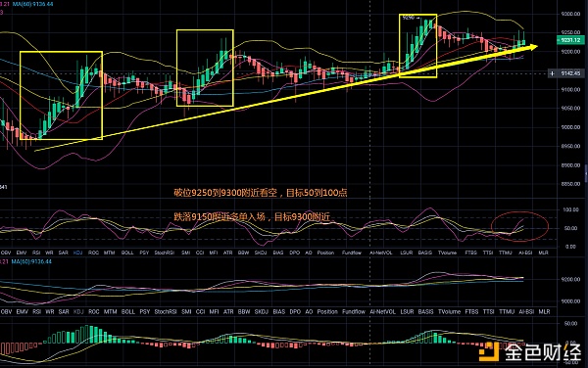Select MLR in the indicator row under the KDJ panel

click(x=543, y=253)
